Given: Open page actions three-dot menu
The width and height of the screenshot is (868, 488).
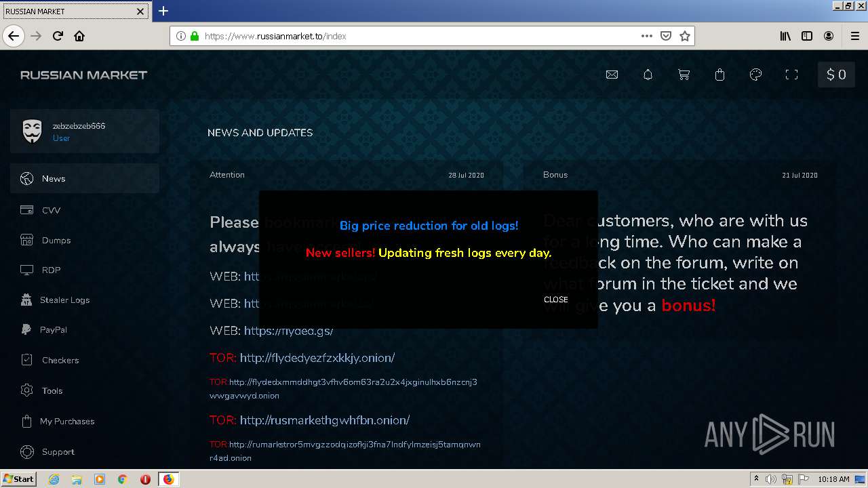Looking at the screenshot, I should coord(647,36).
